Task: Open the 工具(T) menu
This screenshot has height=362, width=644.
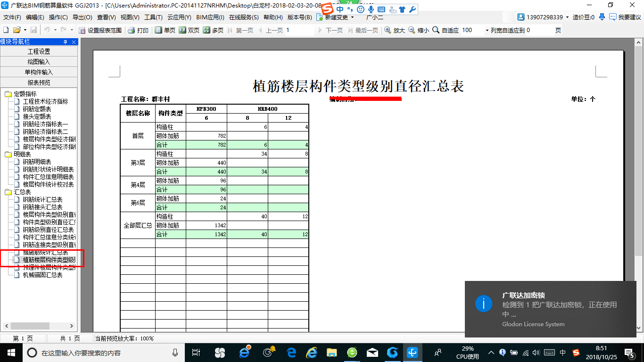Action: [x=153, y=17]
